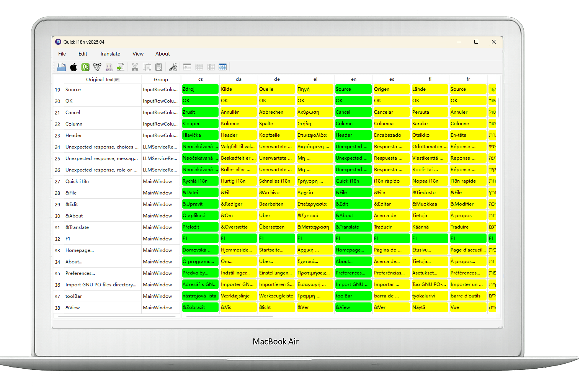588x392 pixels.
Task: Select green cell 'Quick i18n' in en column
Action: tap(353, 181)
